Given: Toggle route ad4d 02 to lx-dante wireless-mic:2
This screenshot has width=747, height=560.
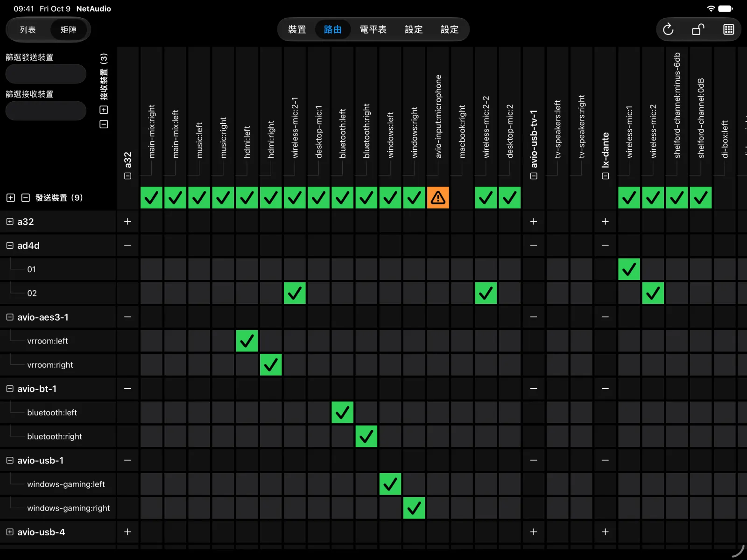Looking at the screenshot, I should [653, 293].
